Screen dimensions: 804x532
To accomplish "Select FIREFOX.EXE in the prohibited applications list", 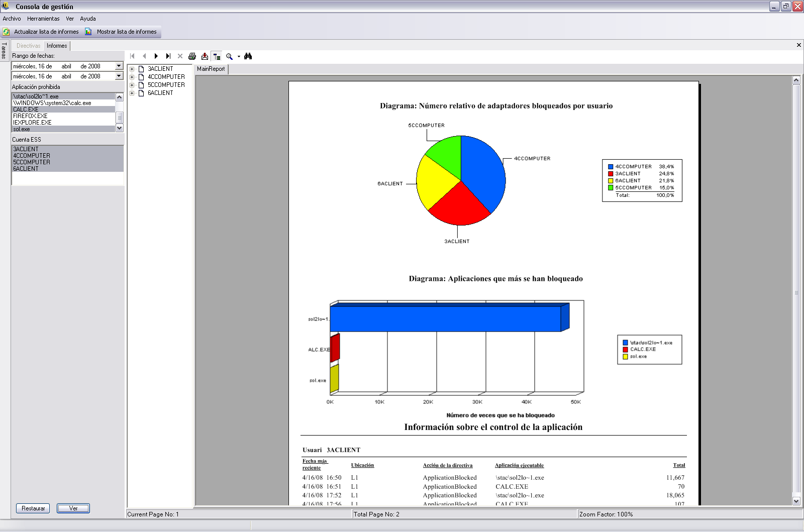I will click(30, 116).
